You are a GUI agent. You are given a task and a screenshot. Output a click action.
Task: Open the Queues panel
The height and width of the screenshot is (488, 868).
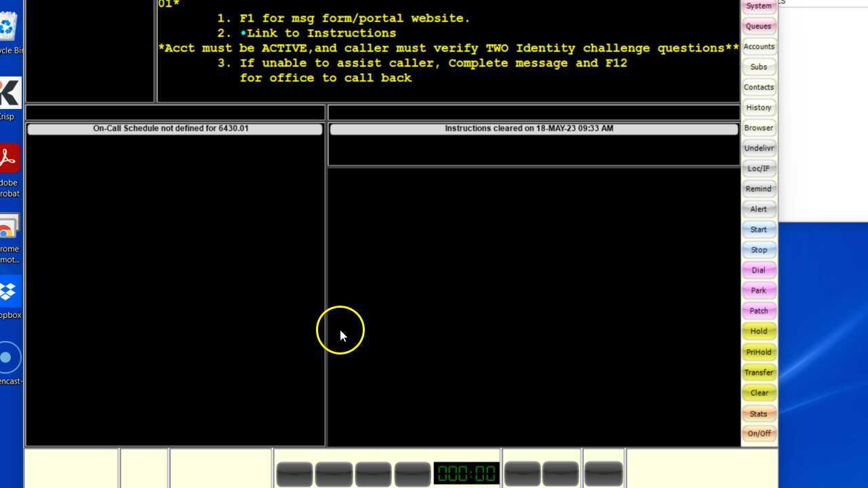[x=758, y=26]
